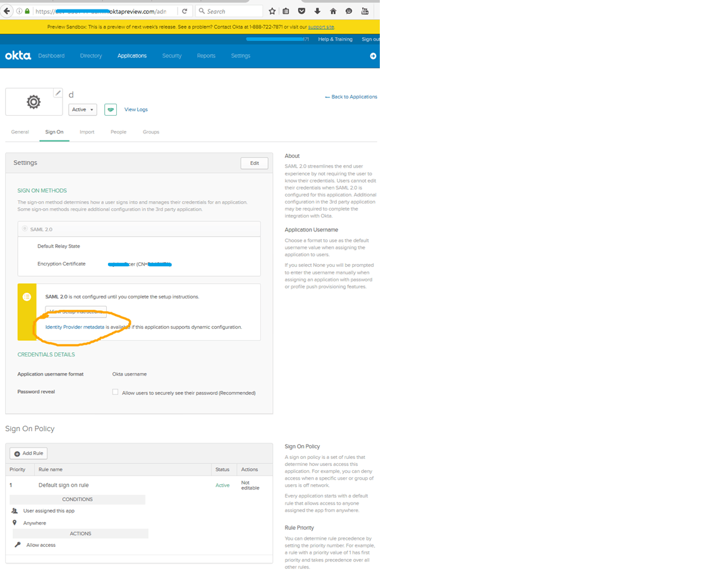Open the Dashboard menu
The width and height of the screenshot is (728, 574).
click(51, 56)
